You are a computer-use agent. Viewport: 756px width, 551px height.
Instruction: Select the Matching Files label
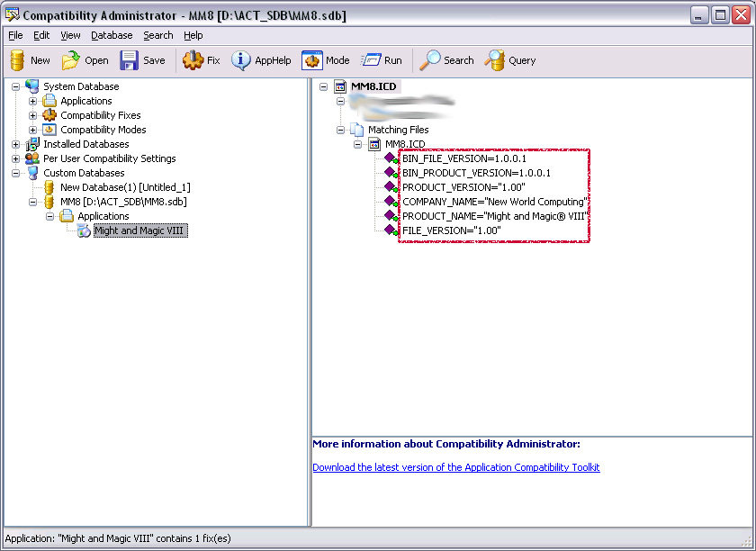pyautogui.click(x=398, y=130)
